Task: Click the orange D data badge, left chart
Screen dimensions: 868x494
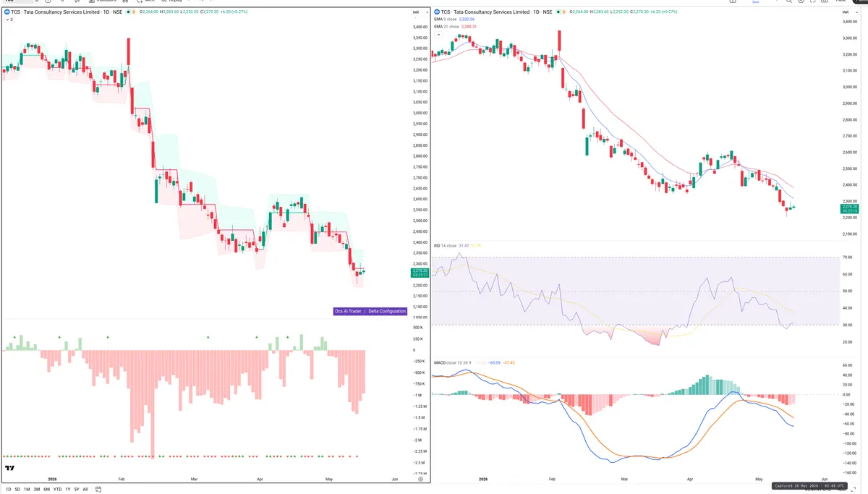Action: [134, 12]
